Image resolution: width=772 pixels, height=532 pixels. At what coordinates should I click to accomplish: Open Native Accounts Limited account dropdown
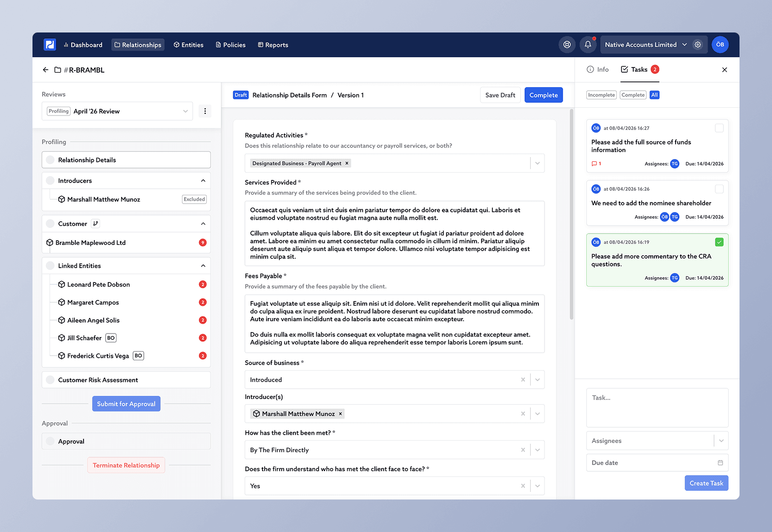point(646,45)
